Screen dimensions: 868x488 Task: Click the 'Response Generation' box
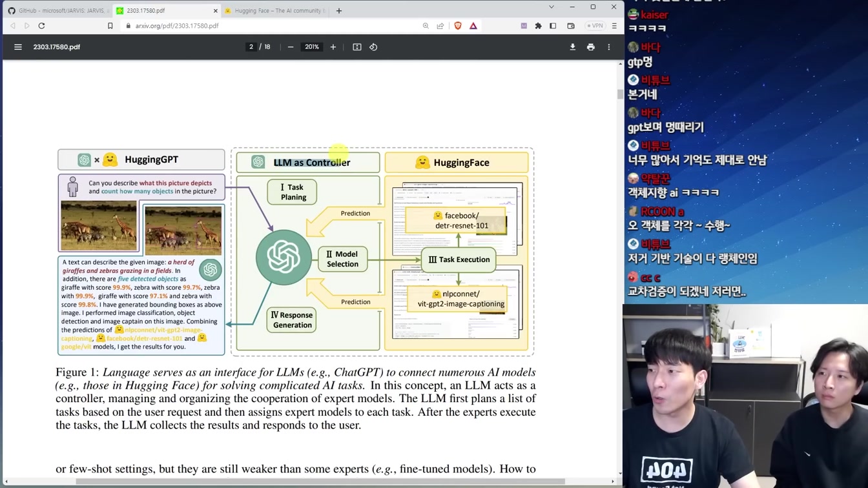[292, 320]
